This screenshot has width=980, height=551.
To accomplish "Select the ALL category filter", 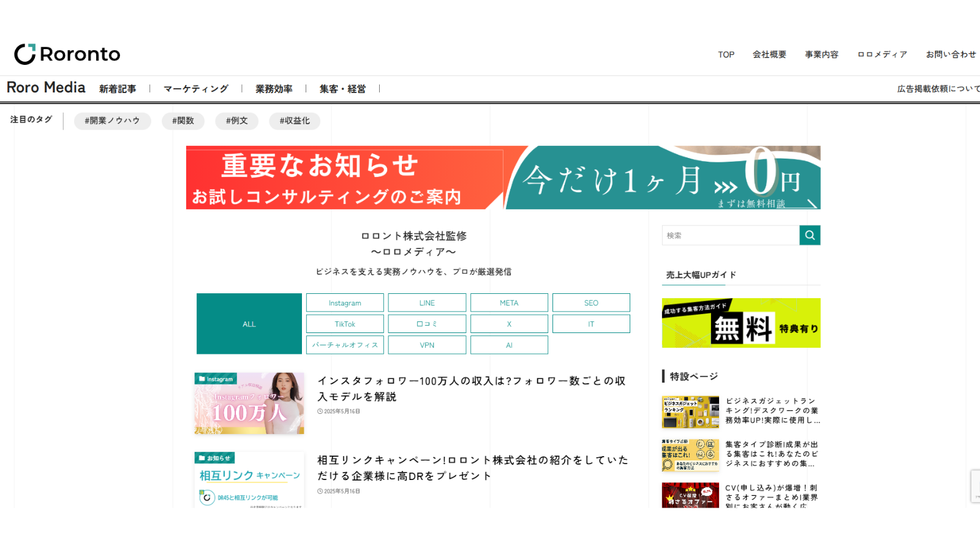I will click(x=249, y=324).
